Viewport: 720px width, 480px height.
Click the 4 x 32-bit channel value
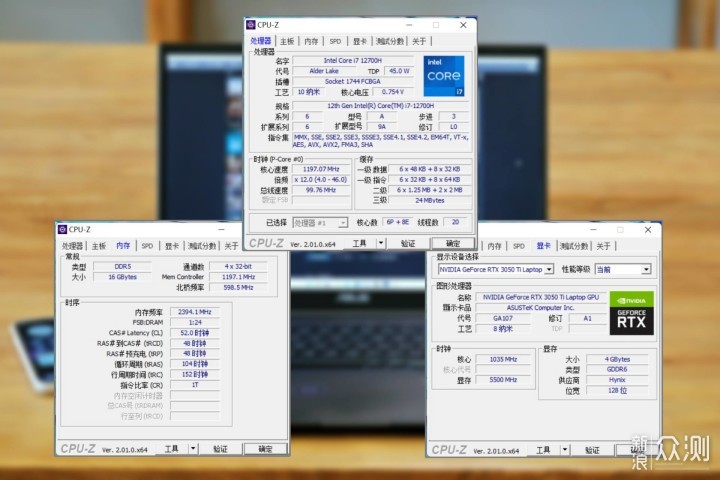pyautogui.click(x=238, y=266)
